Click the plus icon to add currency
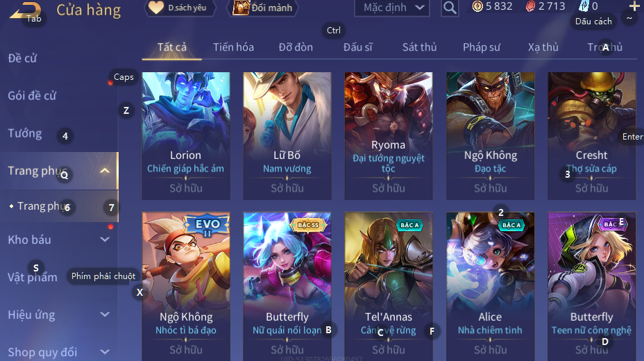Screen dimensions: 644x361 click(x=634, y=6)
